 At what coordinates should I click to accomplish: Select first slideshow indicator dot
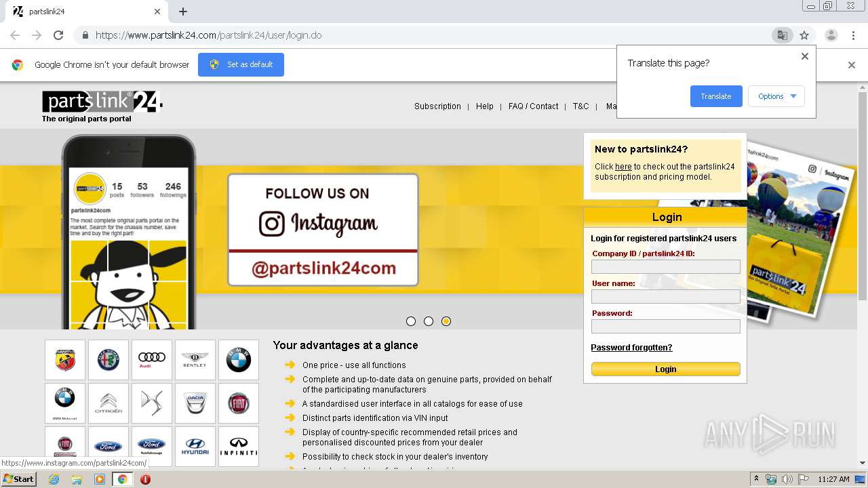(411, 321)
